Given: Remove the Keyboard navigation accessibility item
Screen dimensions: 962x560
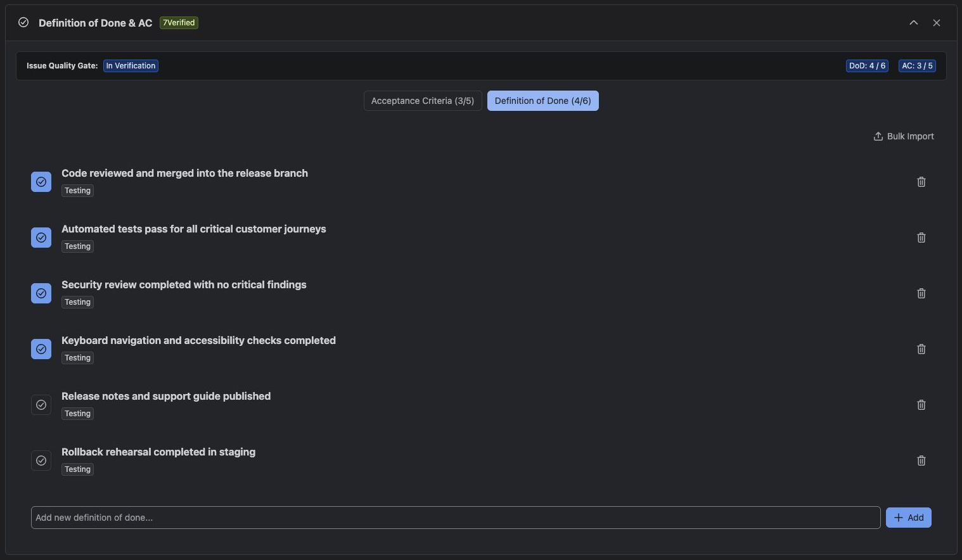Looking at the screenshot, I should (x=921, y=349).
